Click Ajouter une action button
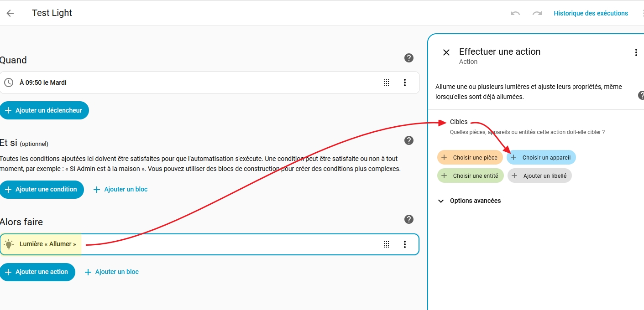 coord(37,272)
